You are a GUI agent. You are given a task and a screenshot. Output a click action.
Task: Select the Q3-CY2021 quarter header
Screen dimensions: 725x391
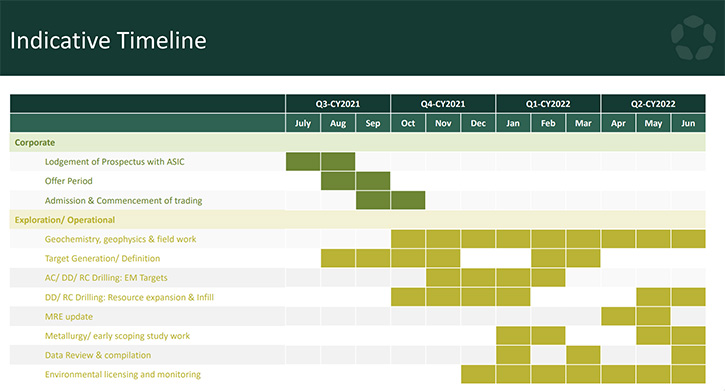click(338, 104)
